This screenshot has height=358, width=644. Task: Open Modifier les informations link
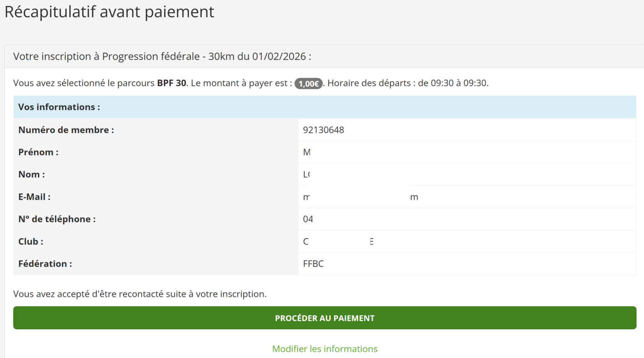(325, 348)
